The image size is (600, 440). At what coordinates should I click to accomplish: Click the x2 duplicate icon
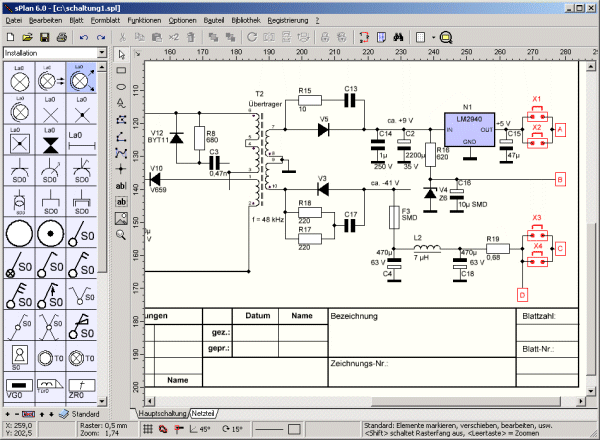pos(174,37)
